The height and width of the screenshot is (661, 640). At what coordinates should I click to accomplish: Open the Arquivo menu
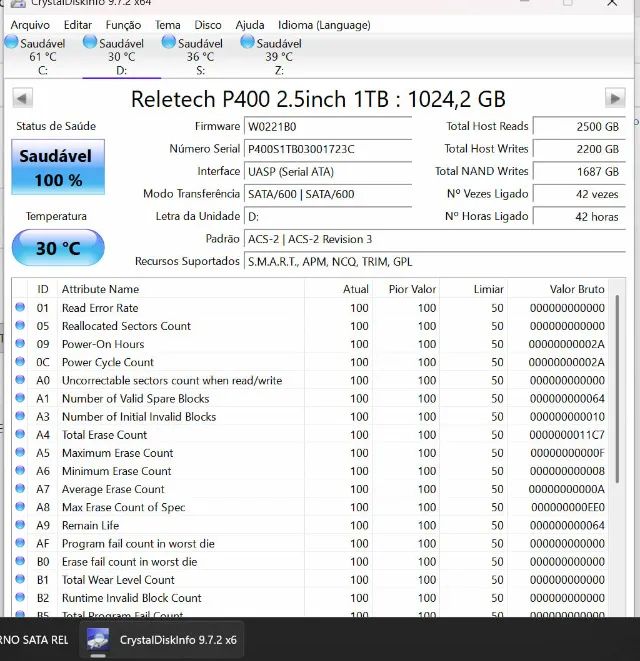point(30,25)
